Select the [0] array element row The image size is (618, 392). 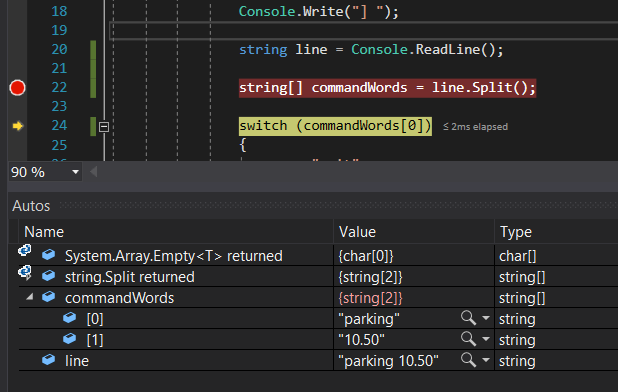point(318,318)
